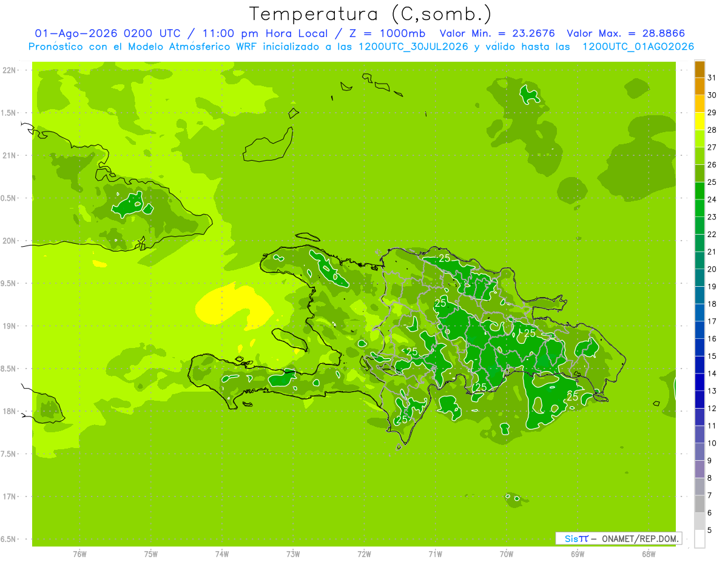The image size is (728, 562).
Task: Click the Valor Min. = 23.2676 readout
Action: click(x=497, y=33)
